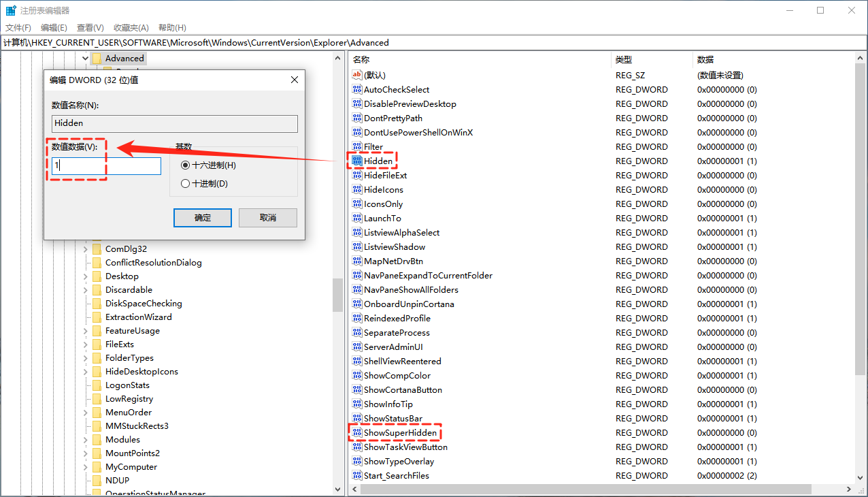Expand the ComDlg32 tree node
The width and height of the screenshot is (868, 497).
coord(86,249)
